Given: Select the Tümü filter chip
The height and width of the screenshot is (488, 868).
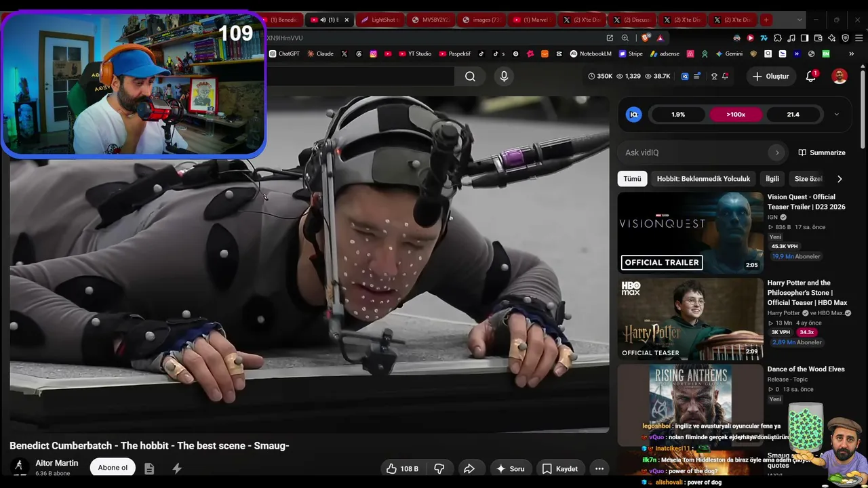Looking at the screenshot, I should pyautogui.click(x=632, y=179).
